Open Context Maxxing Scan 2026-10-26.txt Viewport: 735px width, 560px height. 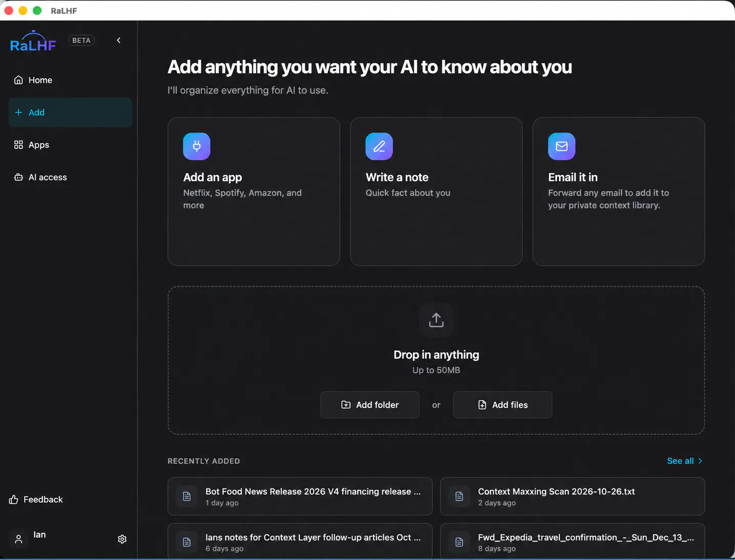coord(572,497)
